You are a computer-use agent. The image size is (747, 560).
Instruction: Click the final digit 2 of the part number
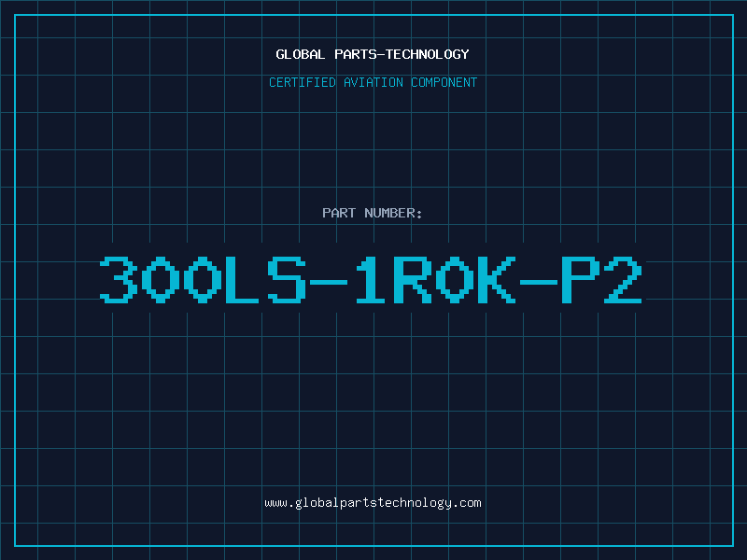pos(623,279)
